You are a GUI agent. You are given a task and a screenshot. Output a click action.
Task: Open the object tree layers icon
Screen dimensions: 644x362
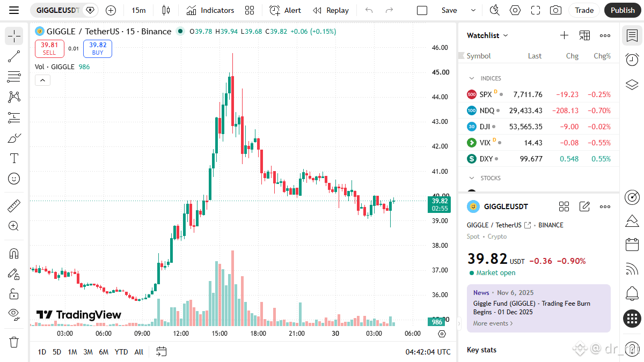click(632, 84)
